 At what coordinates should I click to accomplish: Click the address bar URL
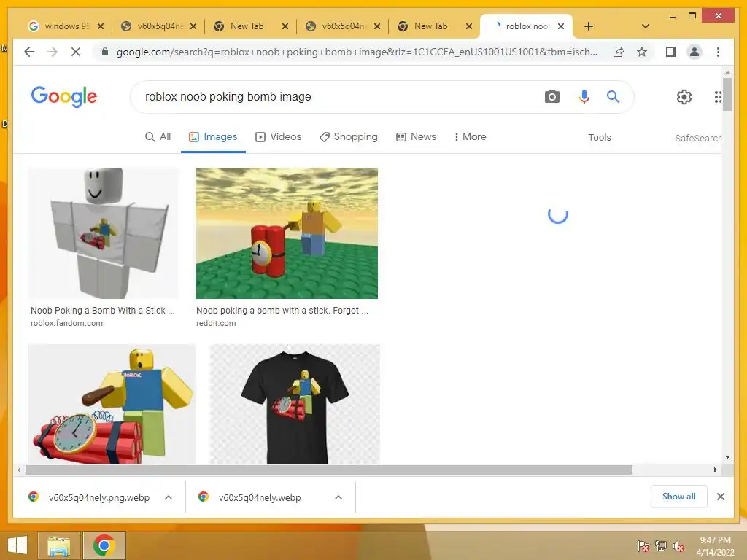pyautogui.click(x=356, y=52)
